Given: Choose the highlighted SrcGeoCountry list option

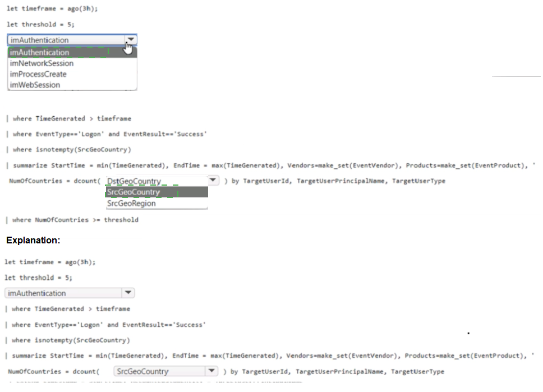Looking at the screenshot, I should pyautogui.click(x=156, y=192).
